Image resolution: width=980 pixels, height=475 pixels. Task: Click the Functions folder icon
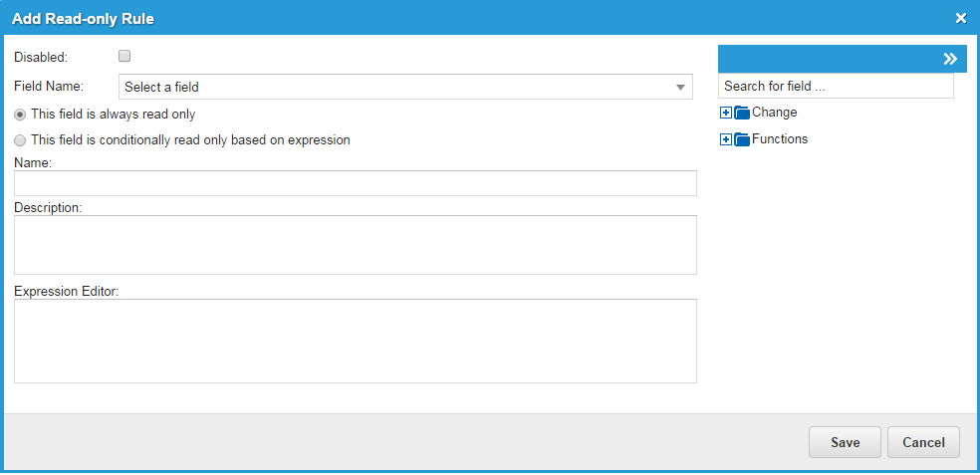coord(742,139)
